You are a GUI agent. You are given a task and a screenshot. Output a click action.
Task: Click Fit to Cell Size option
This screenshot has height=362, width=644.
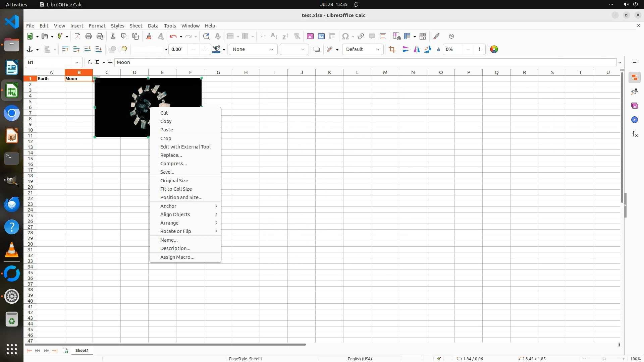[x=176, y=189]
